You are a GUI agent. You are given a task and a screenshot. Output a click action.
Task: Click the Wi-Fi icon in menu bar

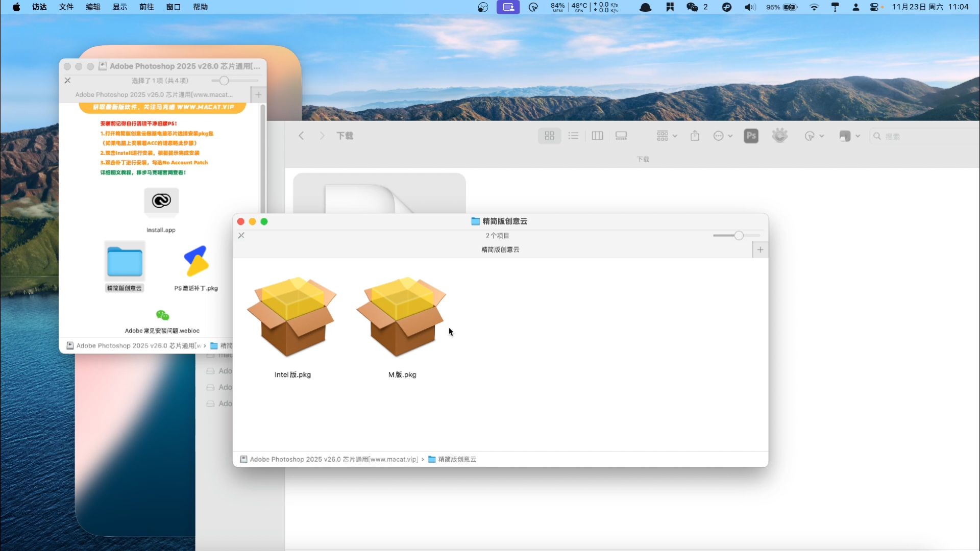(x=814, y=7)
